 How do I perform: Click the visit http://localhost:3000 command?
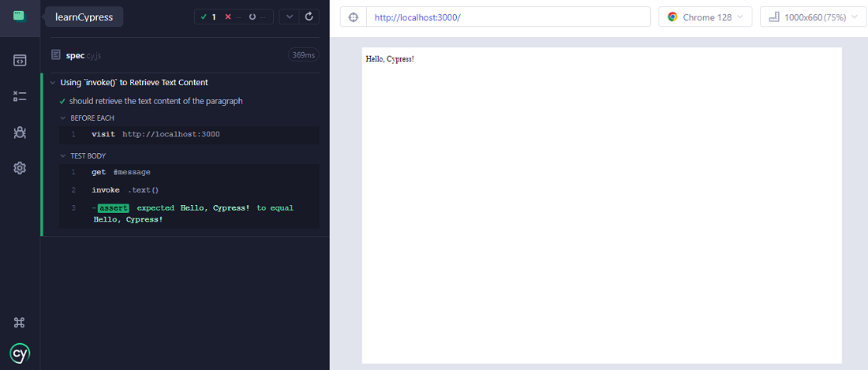point(189,134)
